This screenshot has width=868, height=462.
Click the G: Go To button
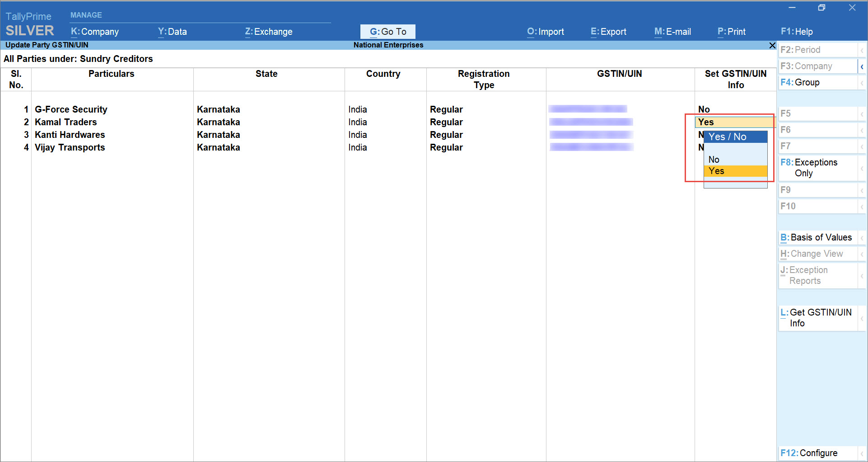[388, 32]
